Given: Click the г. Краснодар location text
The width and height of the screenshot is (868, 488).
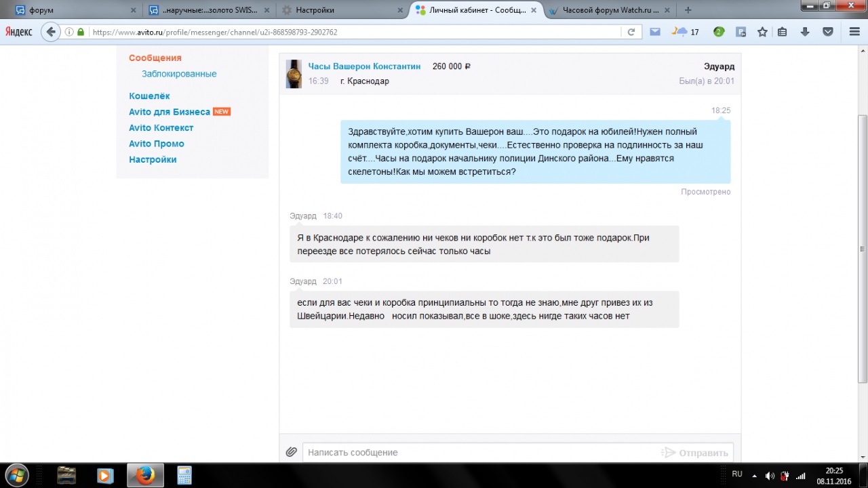Looking at the screenshot, I should 365,81.
